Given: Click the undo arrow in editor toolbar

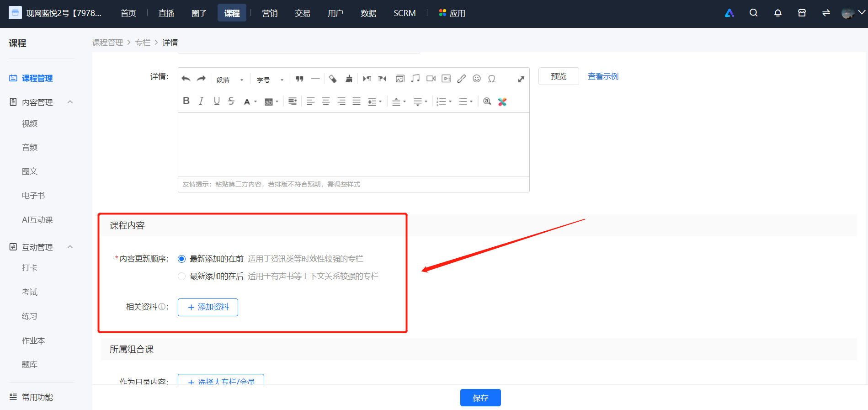Looking at the screenshot, I should (186, 79).
